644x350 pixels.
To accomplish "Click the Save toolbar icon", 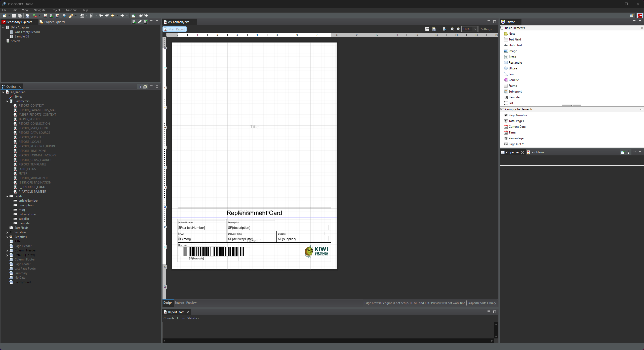I will point(14,16).
